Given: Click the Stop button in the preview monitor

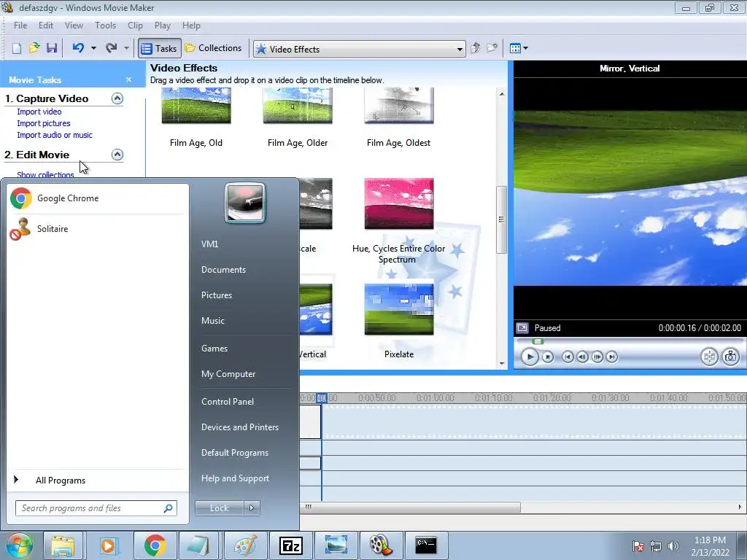Looking at the screenshot, I should (x=548, y=357).
